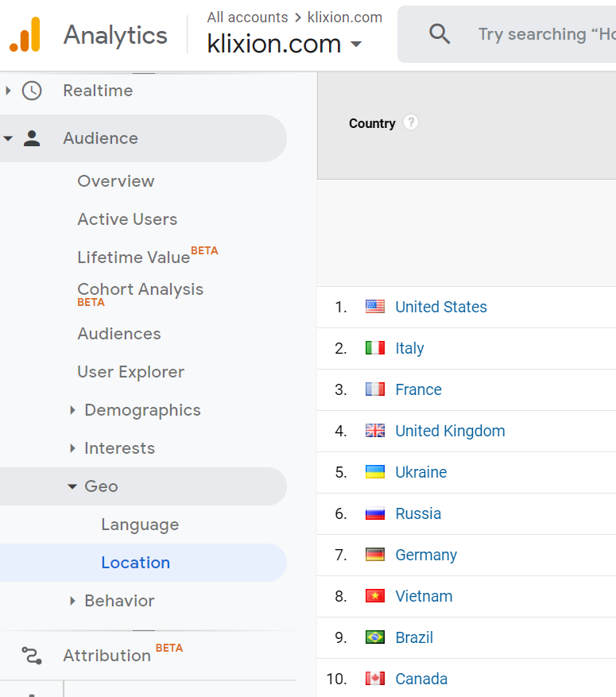Click the Vietnam flag icon
The height and width of the screenshot is (697, 616).
(x=375, y=596)
